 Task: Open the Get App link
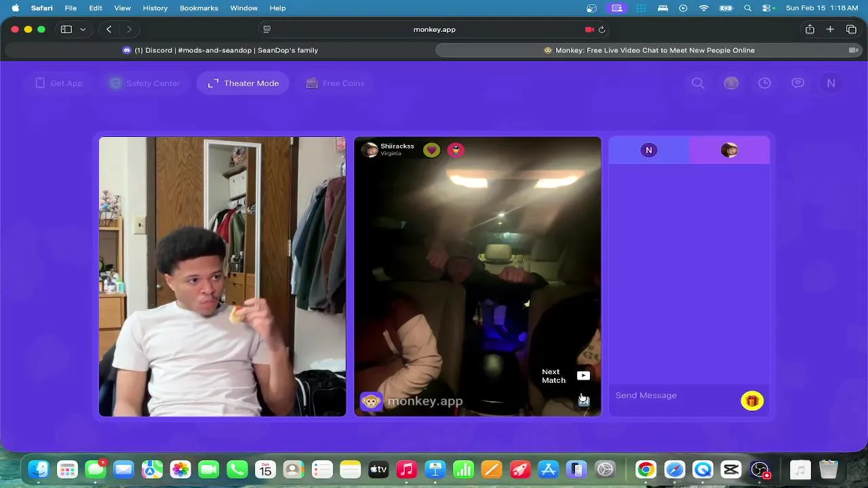tap(58, 83)
